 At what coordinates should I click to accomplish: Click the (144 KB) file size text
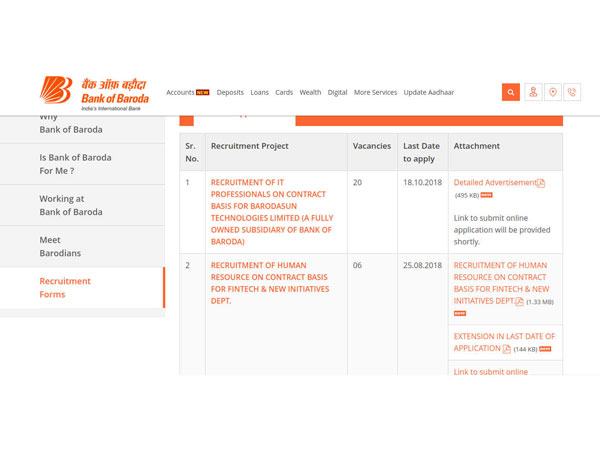coord(525,349)
